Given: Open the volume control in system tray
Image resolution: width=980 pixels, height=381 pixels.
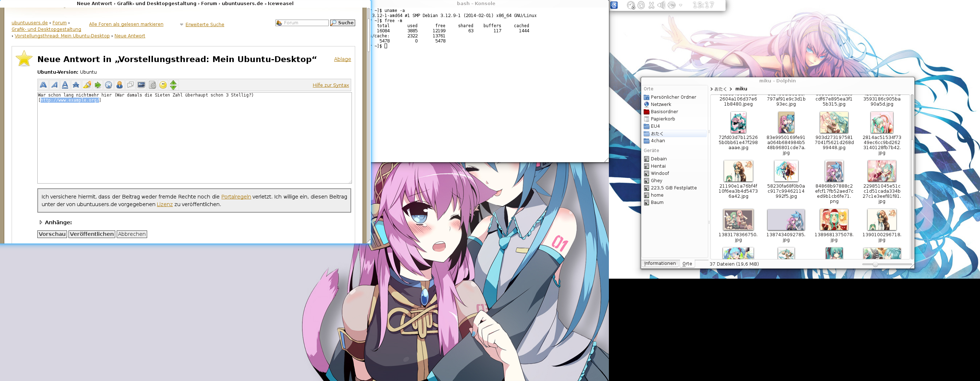Looking at the screenshot, I should 661,5.
